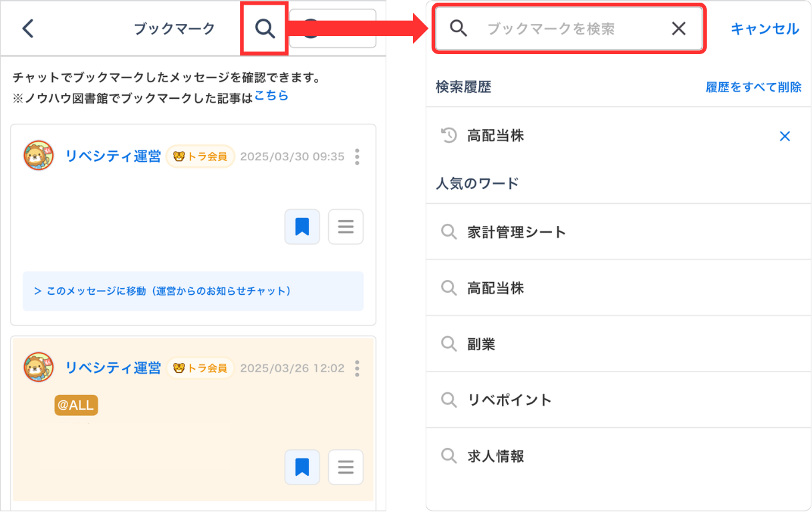Click the hamburger icon on the first message

(346, 227)
